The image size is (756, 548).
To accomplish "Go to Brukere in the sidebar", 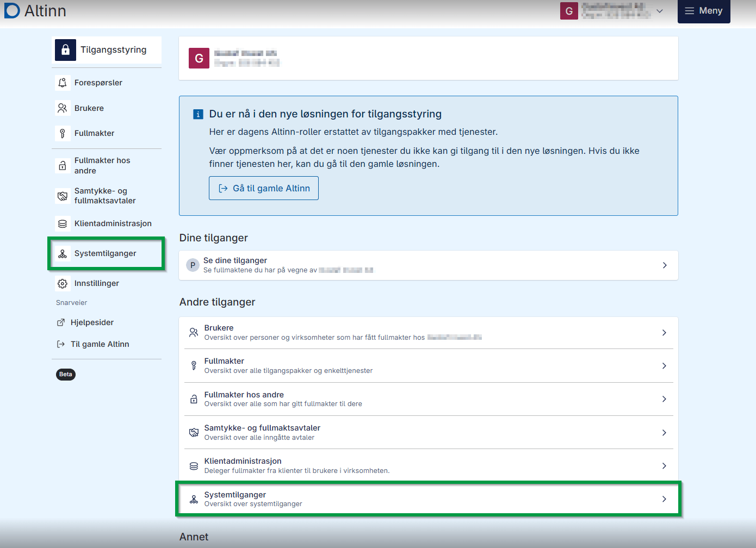I will click(x=107, y=108).
